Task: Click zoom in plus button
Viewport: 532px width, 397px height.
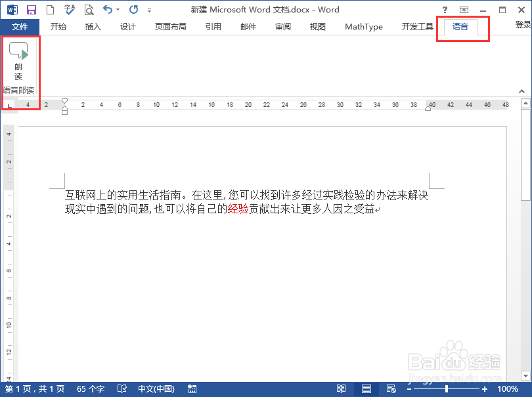Action: point(485,389)
